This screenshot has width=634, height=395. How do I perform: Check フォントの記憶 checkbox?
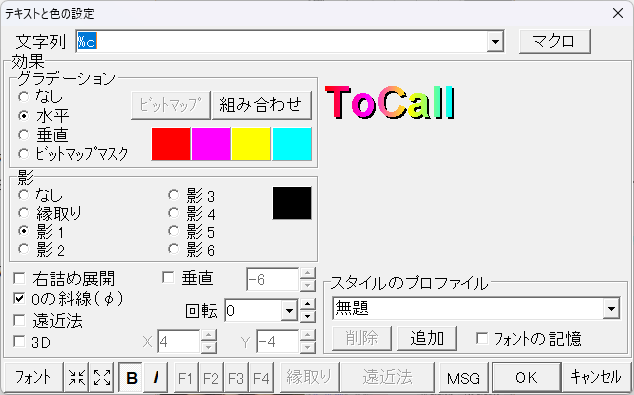(x=482, y=338)
